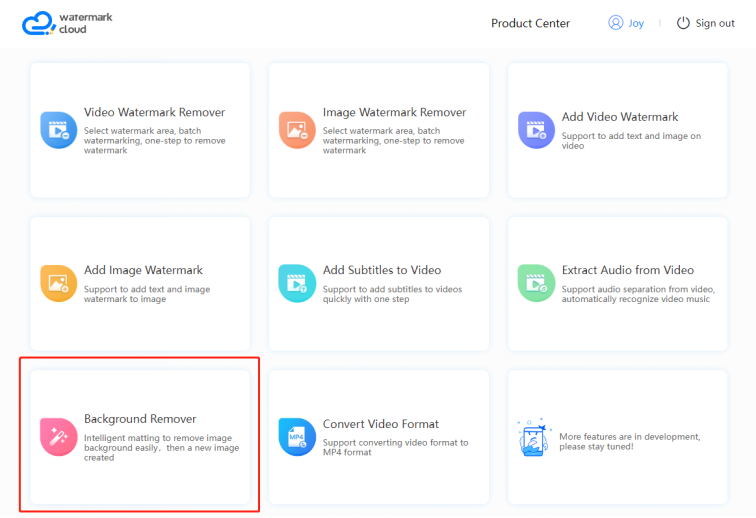Click the Background Remover magic wand icon

(x=59, y=437)
